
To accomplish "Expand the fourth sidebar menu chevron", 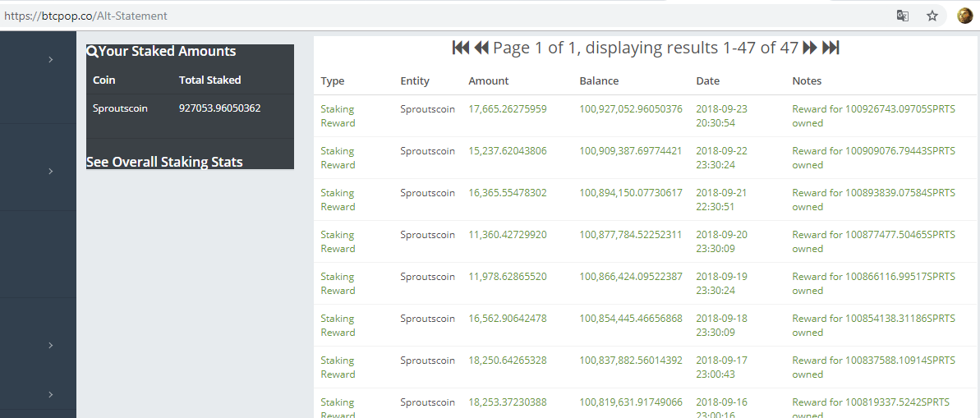I will tap(51, 394).
